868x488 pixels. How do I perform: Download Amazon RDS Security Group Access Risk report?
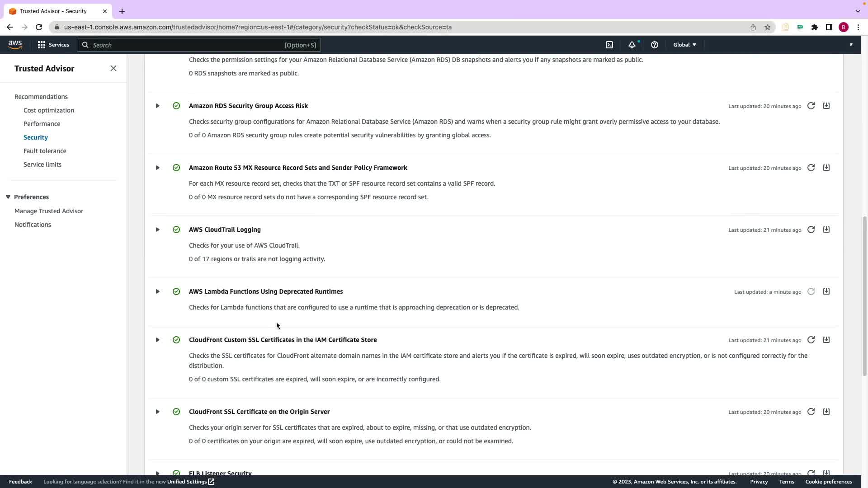click(x=826, y=106)
